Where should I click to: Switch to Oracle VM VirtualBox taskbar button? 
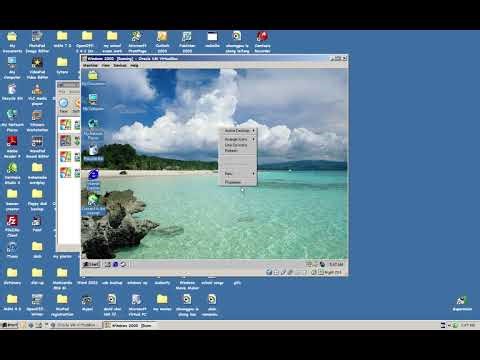pyautogui.click(x=76, y=325)
